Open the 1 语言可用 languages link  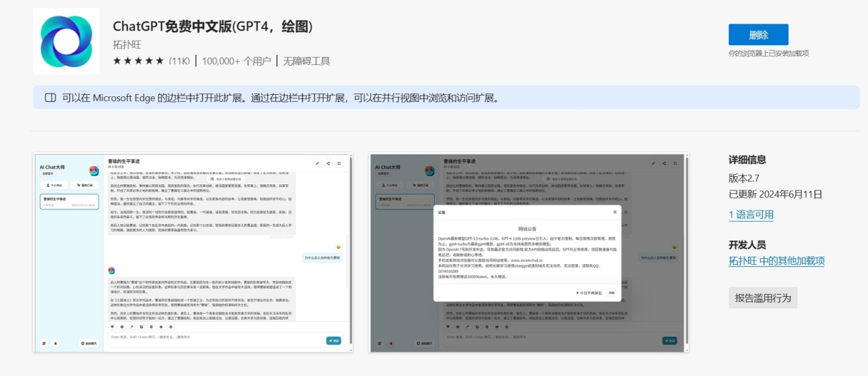point(751,215)
